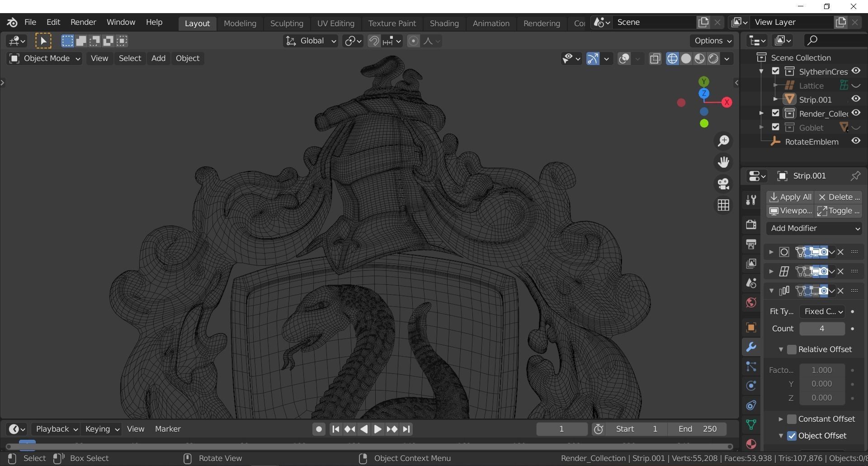868x466 pixels.
Task: Expand the Render_Collection tree item
Action: [761, 113]
